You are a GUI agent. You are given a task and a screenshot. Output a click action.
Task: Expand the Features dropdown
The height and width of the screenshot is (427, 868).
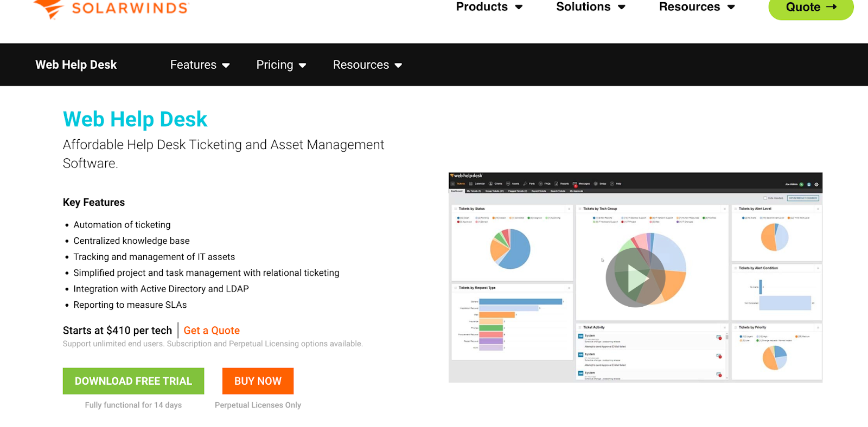pos(200,65)
